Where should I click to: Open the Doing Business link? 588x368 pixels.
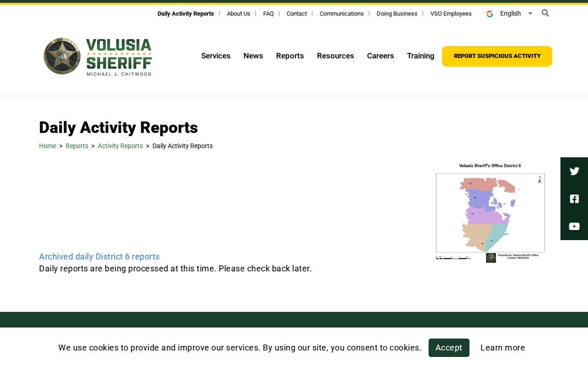click(397, 14)
